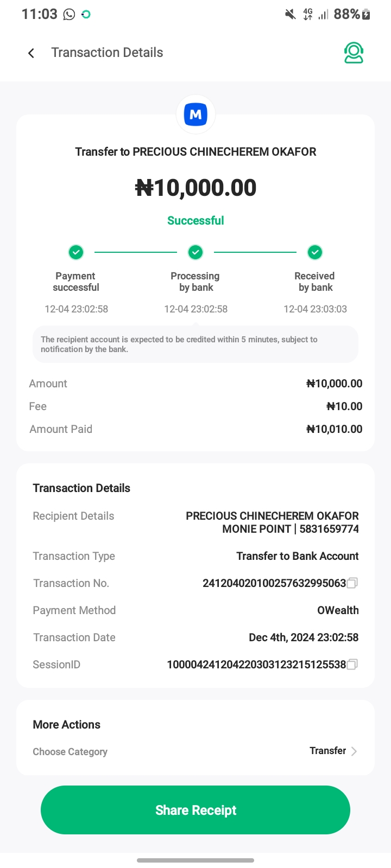
Task: Copy the Transaction No. value
Action: (352, 583)
